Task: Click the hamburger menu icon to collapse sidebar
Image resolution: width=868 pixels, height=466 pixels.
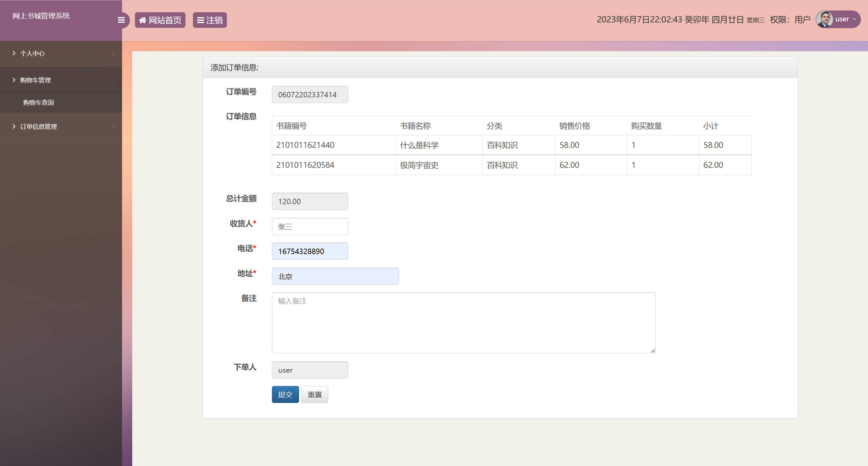Action: [121, 20]
